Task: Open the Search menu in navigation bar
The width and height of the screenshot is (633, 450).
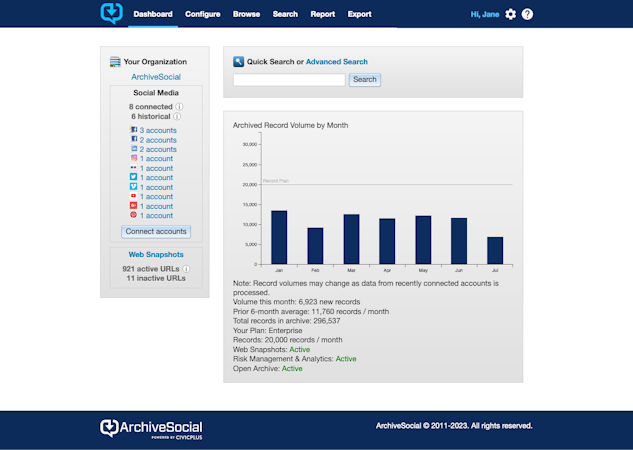Action: (x=285, y=14)
